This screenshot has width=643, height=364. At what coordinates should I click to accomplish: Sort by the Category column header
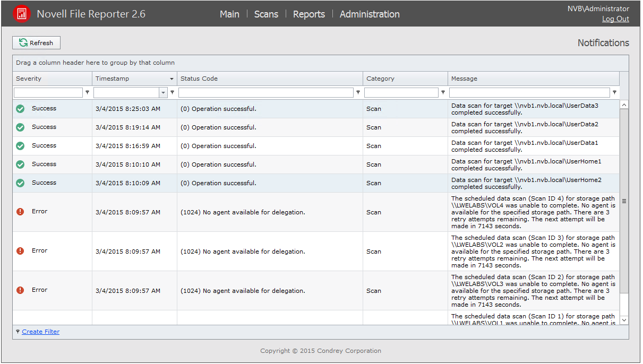click(x=380, y=79)
